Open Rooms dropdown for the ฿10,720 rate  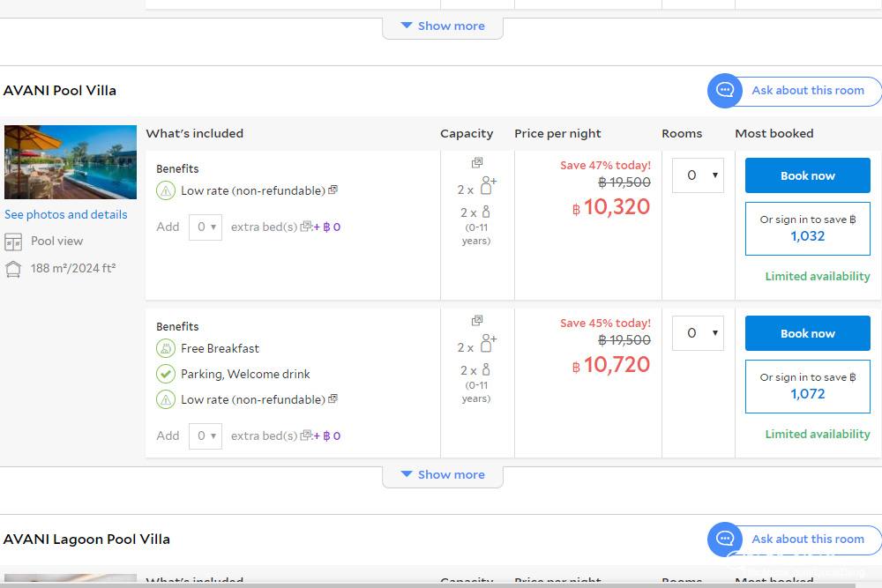[x=698, y=333]
